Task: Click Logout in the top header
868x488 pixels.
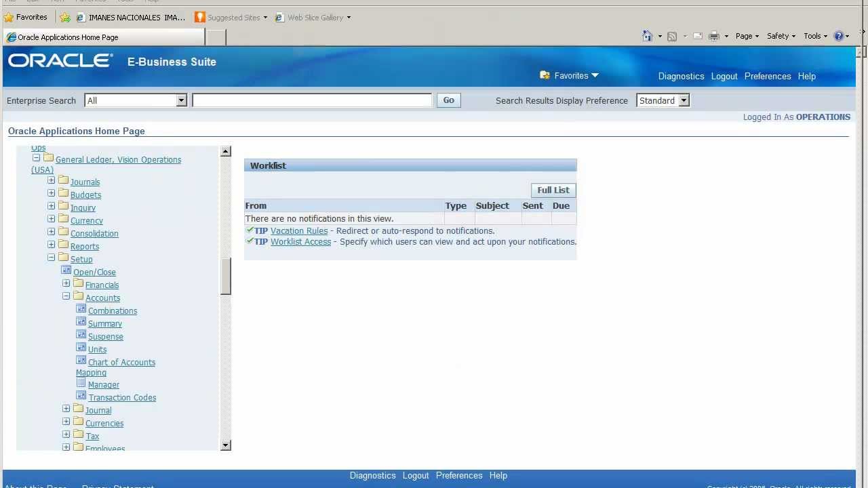Action: pyautogui.click(x=724, y=76)
